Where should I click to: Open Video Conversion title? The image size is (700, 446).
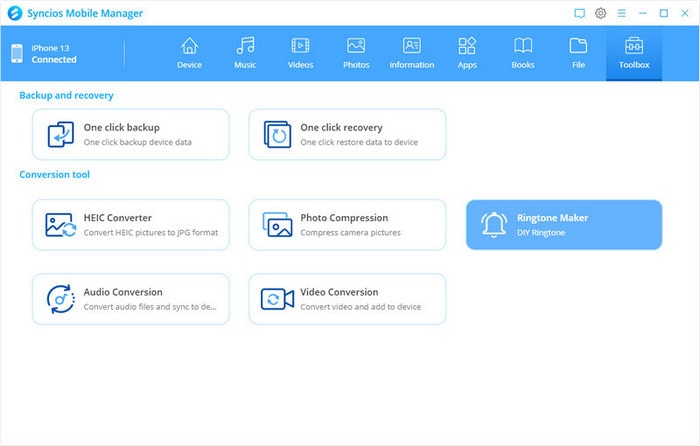(339, 292)
